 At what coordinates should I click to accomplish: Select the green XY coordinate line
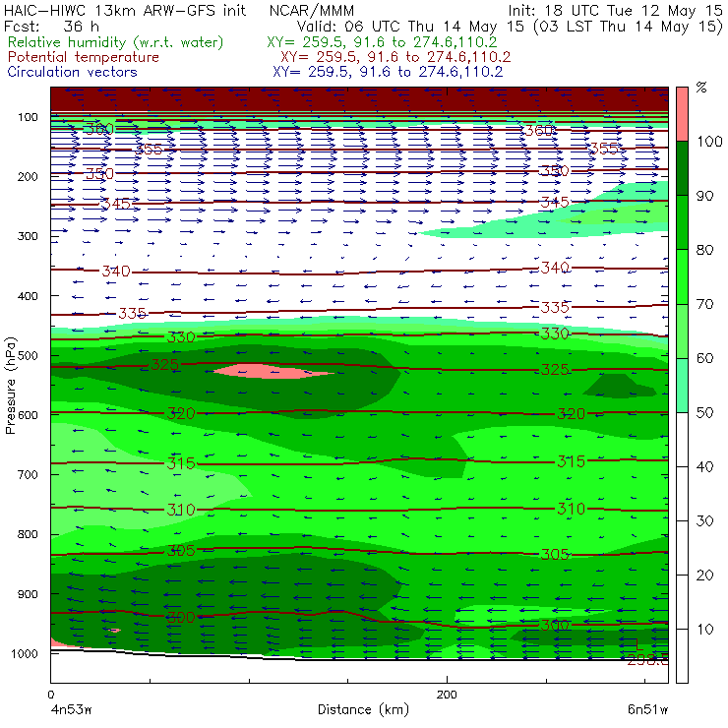pos(382,42)
